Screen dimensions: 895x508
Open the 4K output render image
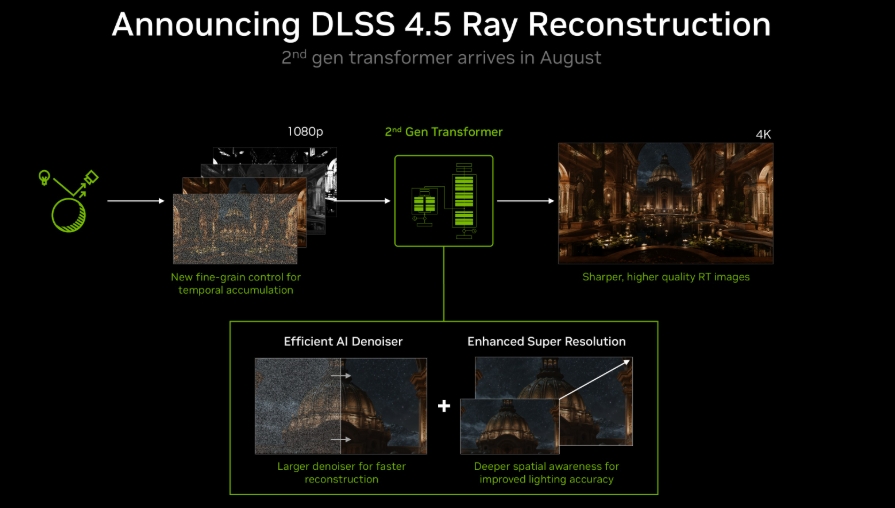666,203
